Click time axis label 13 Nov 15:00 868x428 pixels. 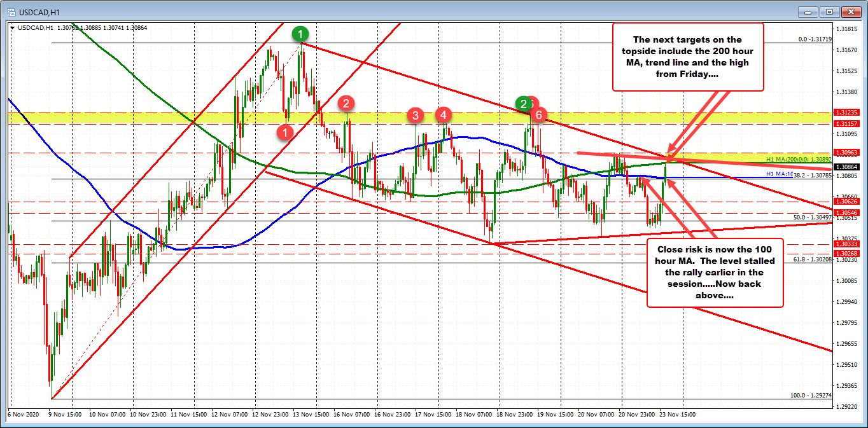coord(312,413)
